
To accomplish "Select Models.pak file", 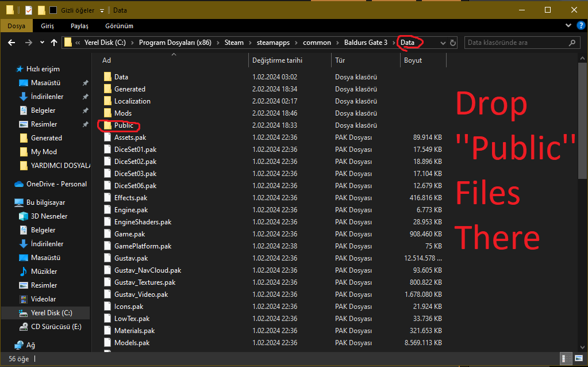I will click(x=132, y=343).
